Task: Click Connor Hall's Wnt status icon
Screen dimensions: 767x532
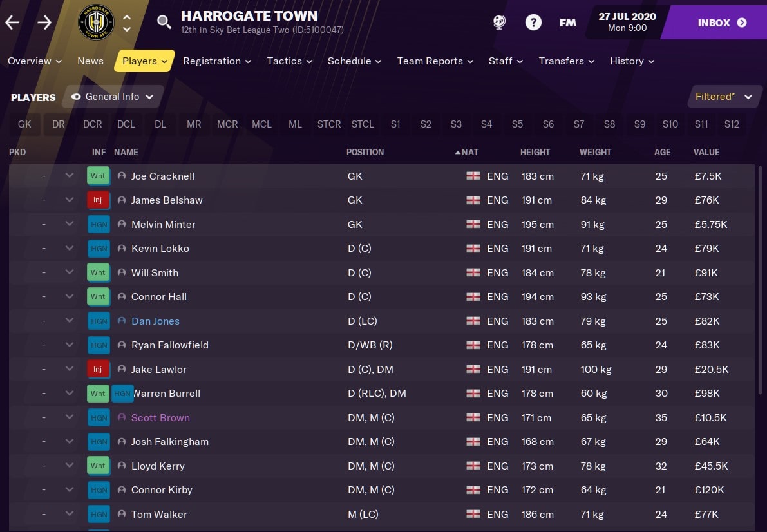Action: click(98, 296)
